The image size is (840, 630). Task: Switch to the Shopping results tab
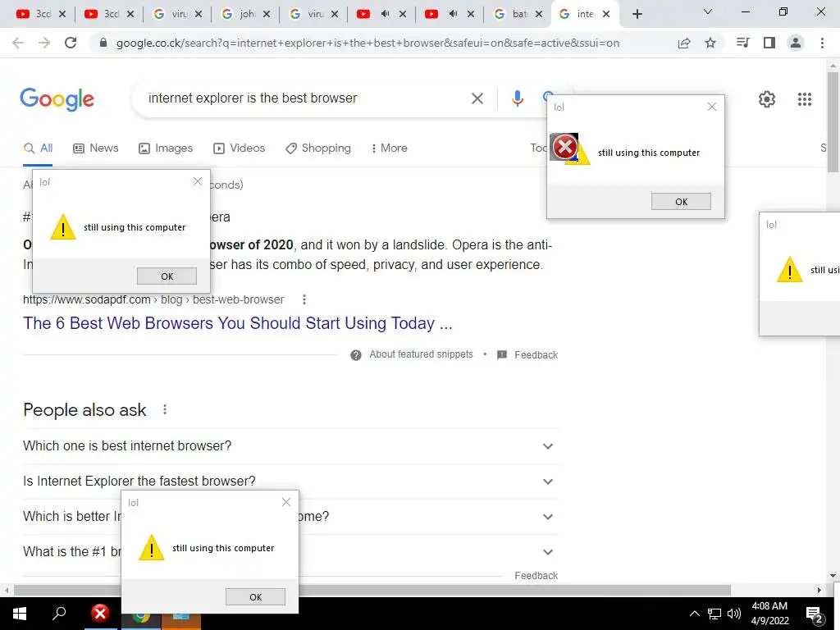click(x=318, y=148)
